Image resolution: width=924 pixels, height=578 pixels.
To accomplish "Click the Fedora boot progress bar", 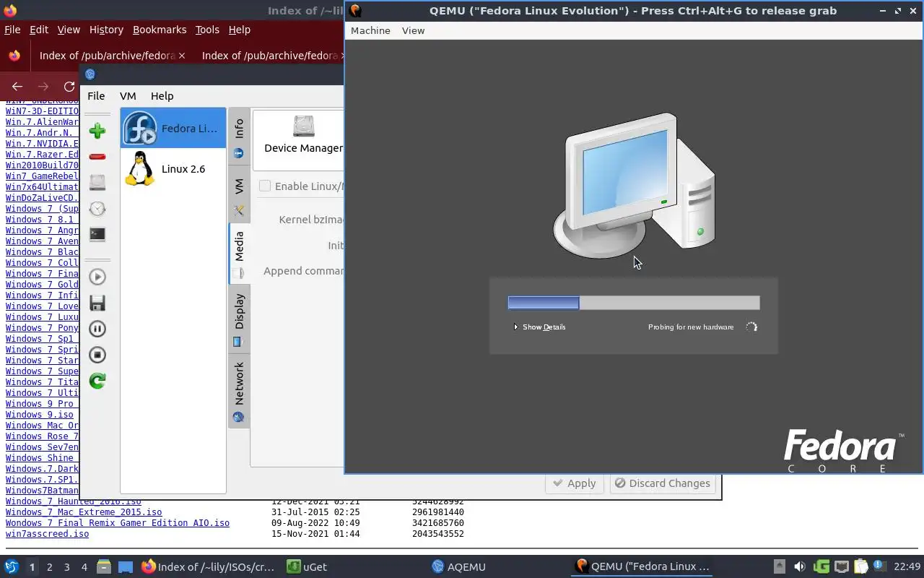I will pyautogui.click(x=634, y=303).
